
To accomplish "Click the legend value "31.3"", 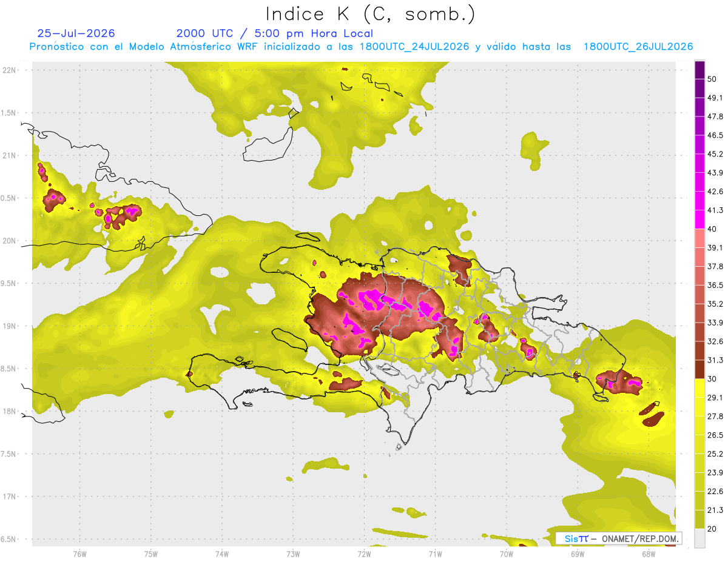I will click(715, 360).
